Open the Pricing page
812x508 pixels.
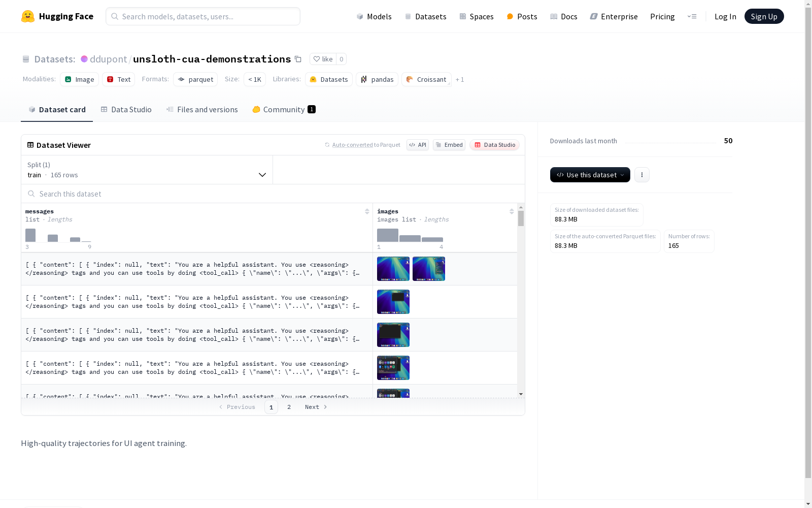[662, 16]
